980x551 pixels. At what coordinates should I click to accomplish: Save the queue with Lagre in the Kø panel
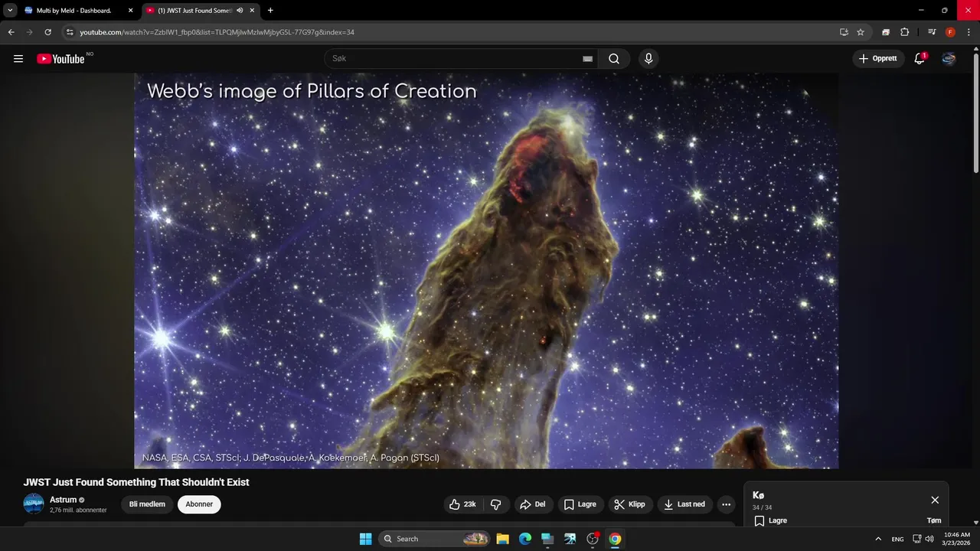(771, 520)
